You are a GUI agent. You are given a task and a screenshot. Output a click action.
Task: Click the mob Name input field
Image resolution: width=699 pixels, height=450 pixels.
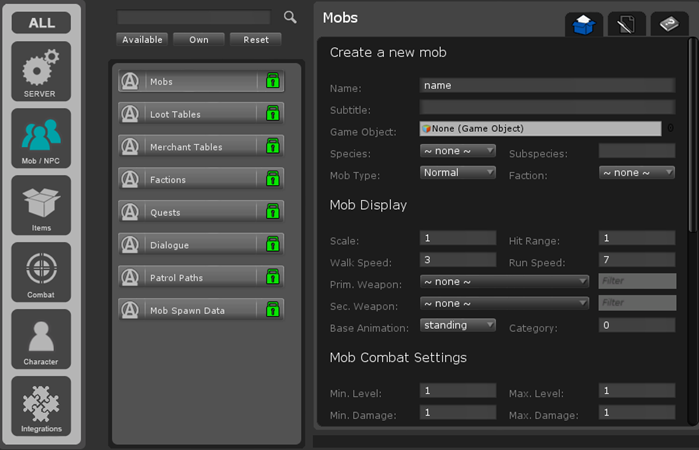pos(547,86)
